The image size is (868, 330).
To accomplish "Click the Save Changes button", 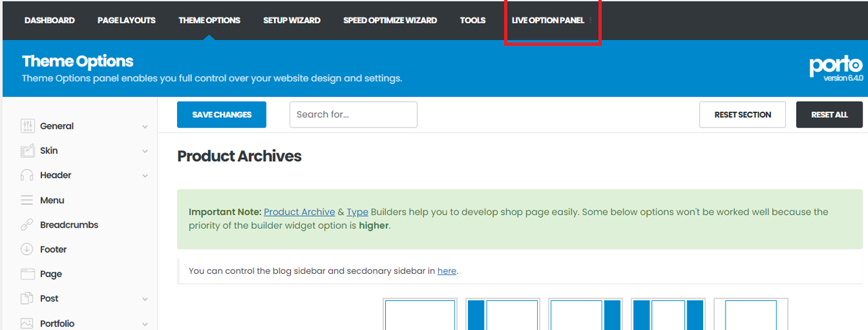I will click(222, 115).
